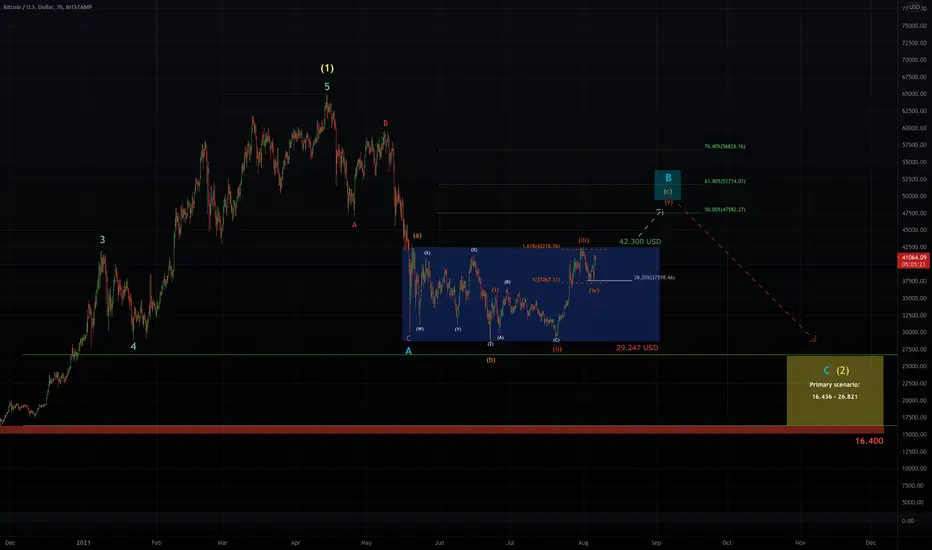The height and width of the screenshot is (550, 932).
Task: Select the teal B target box
Action: (x=667, y=184)
